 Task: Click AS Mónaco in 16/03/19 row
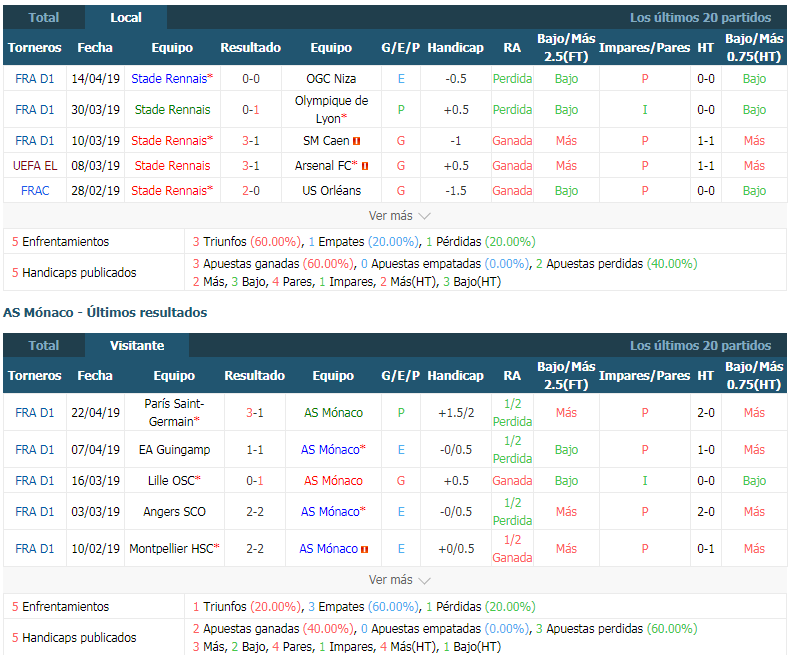[333, 481]
